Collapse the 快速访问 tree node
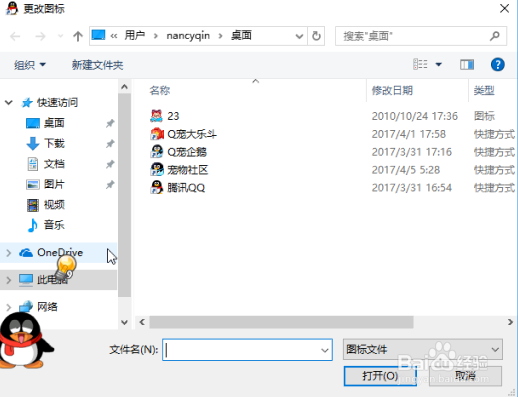The image size is (518, 397). click(x=9, y=102)
